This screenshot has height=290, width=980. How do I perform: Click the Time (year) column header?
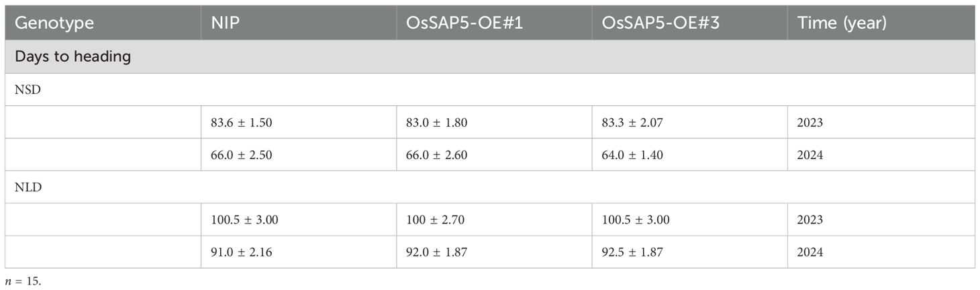pyautogui.click(x=842, y=23)
